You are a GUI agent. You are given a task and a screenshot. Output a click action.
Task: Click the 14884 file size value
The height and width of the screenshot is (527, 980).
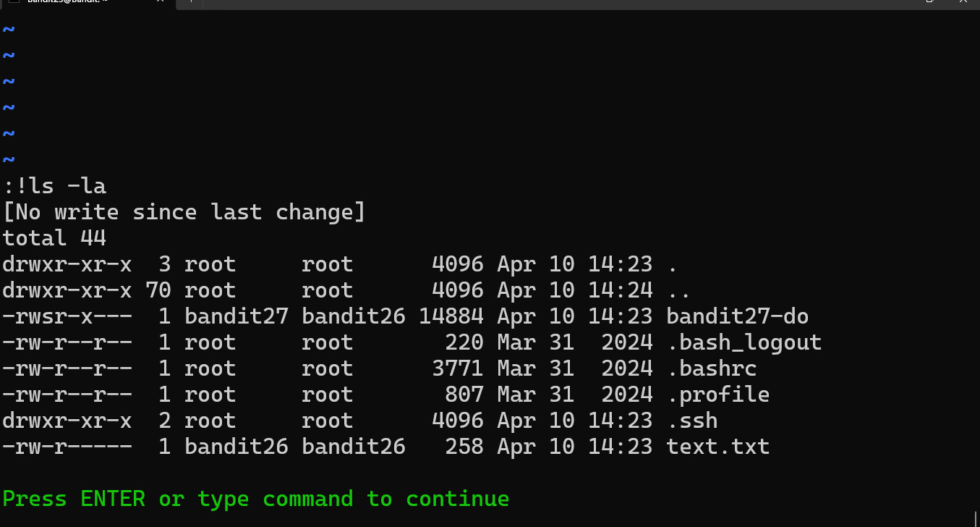[451, 316]
